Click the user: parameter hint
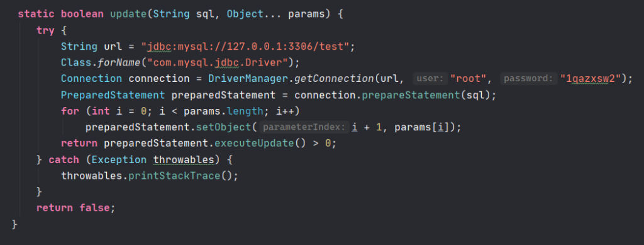Screen dimensions: 644x245 (x=430, y=79)
